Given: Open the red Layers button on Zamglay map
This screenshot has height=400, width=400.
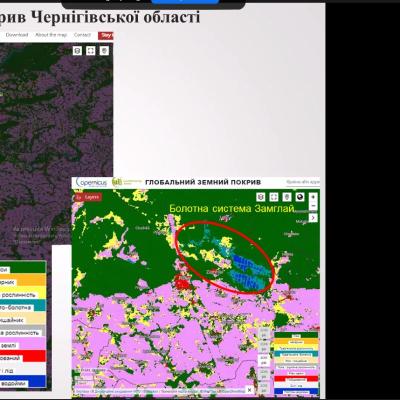Looking at the screenshot, I should [88, 197].
